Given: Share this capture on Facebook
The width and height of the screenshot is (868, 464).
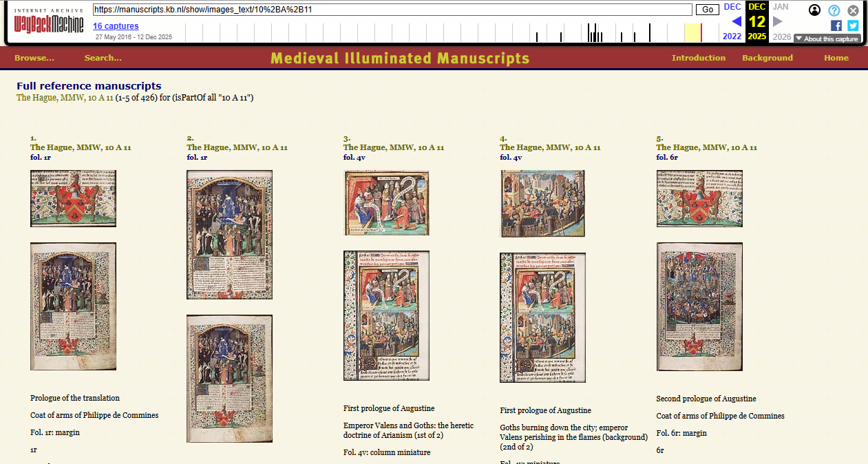Looking at the screenshot, I should 836,25.
